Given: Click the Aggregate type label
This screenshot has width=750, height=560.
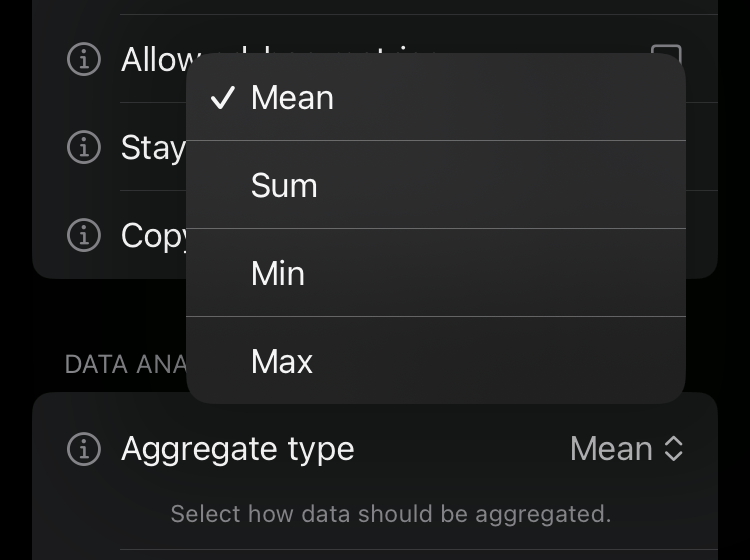Looking at the screenshot, I should pyautogui.click(x=237, y=449).
